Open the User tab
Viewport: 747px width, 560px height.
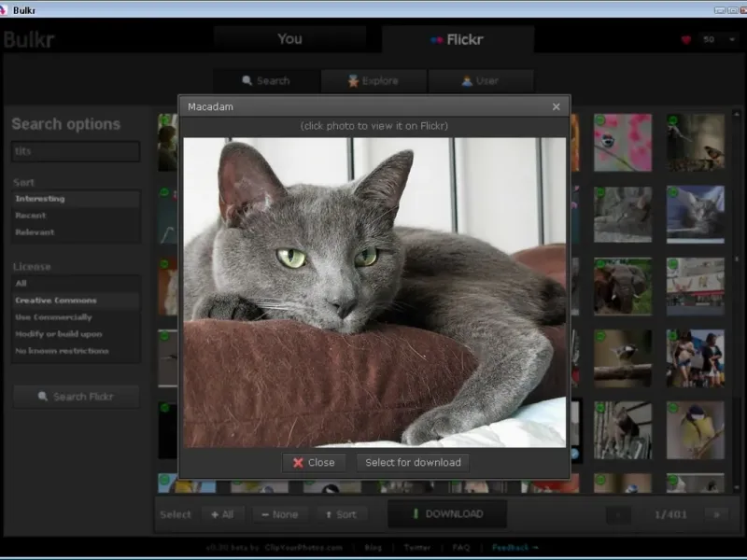(x=480, y=81)
